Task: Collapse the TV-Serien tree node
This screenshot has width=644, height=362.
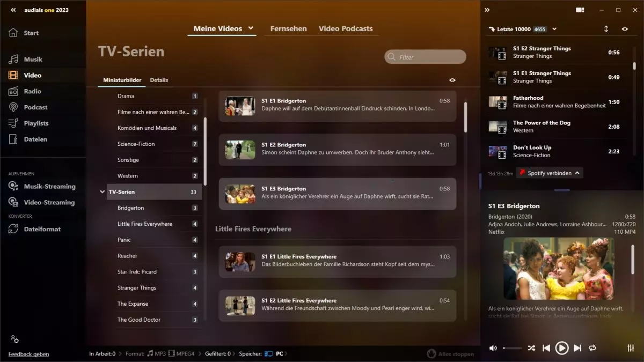Action: click(x=102, y=191)
